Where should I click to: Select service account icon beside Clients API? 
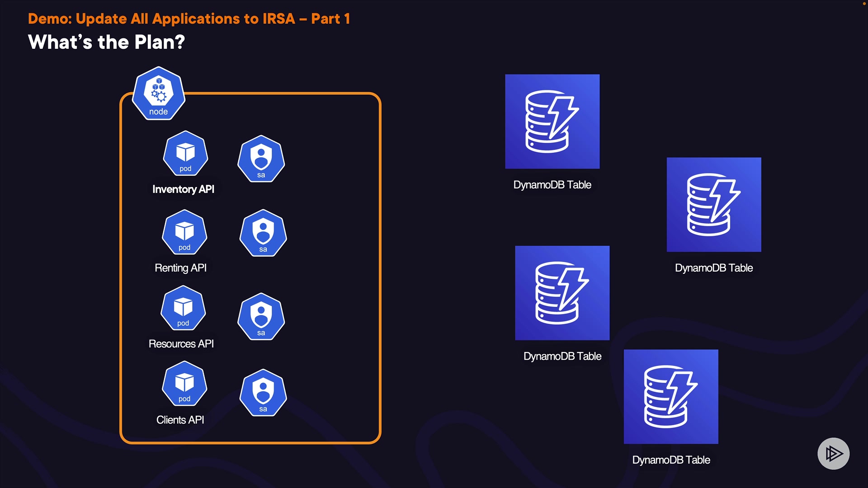pos(263,392)
